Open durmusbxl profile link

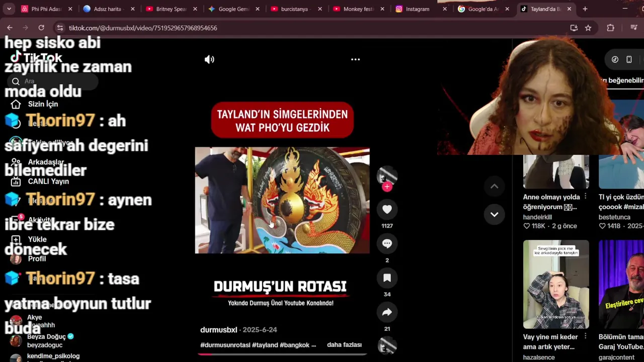[x=218, y=330]
